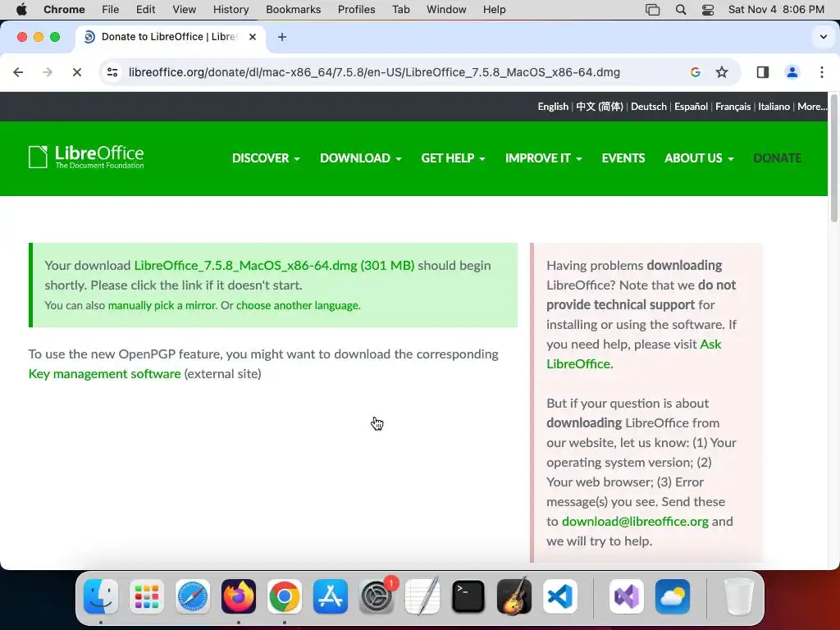Open a new tab with plus button
840x630 pixels.
(x=282, y=37)
